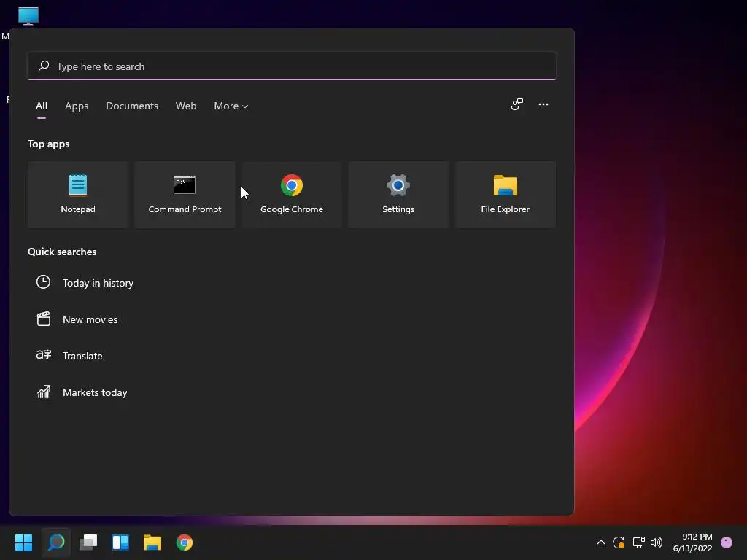747x560 pixels.
Task: Click the chart icon beside Markets today
Action: 43,392
